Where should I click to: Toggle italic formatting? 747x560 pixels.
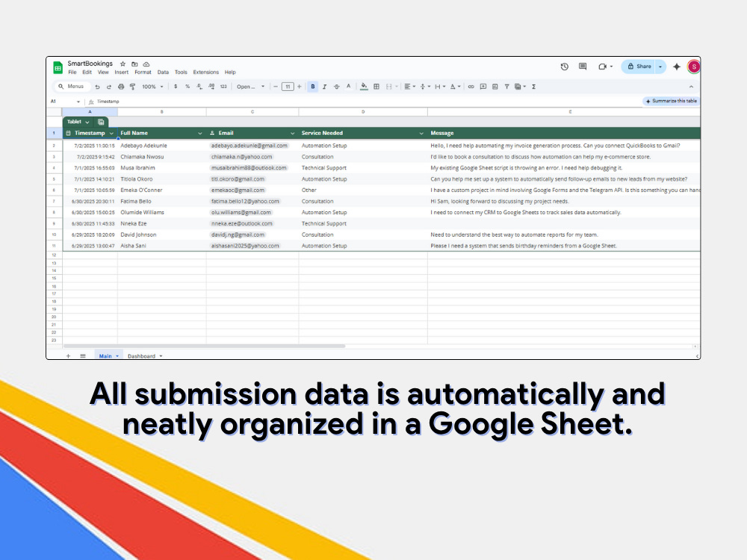[x=324, y=87]
